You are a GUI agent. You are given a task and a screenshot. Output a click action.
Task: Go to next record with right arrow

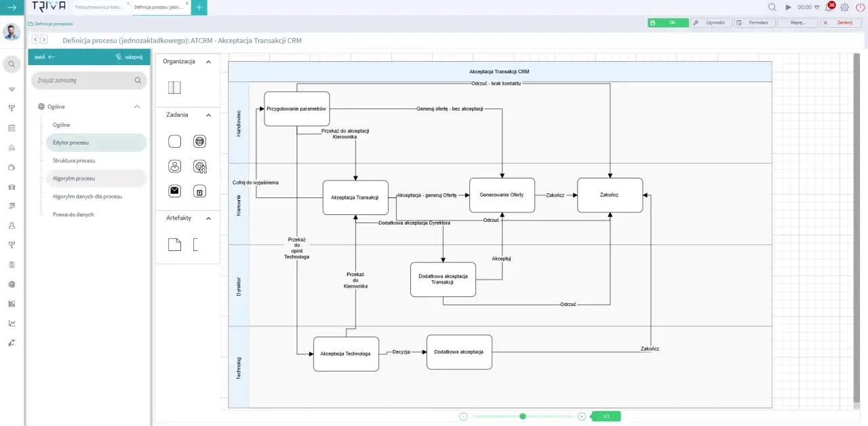[43, 40]
